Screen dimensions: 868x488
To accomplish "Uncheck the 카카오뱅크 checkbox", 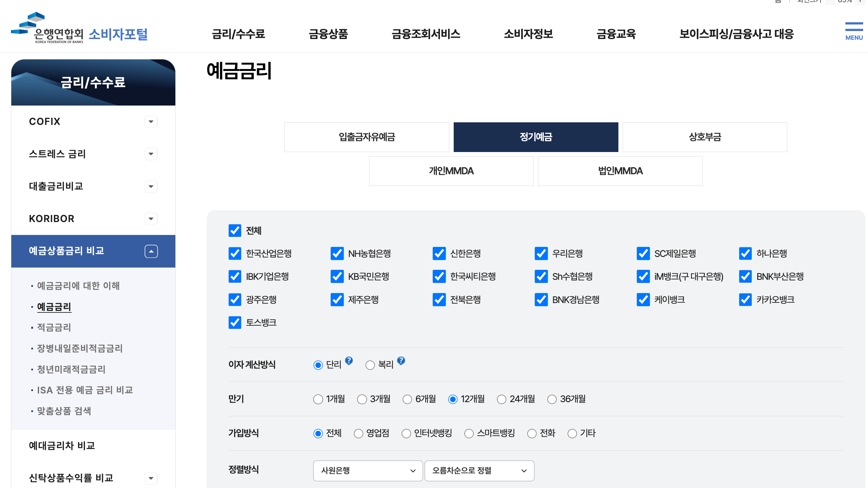I will pyautogui.click(x=745, y=300).
